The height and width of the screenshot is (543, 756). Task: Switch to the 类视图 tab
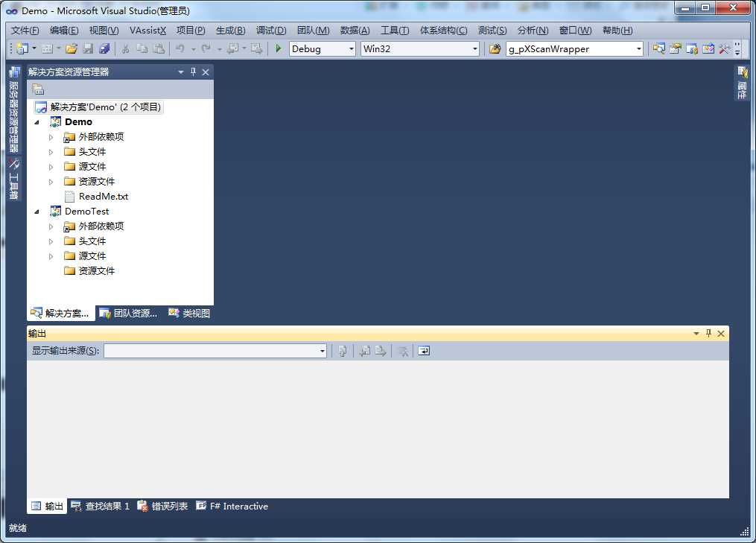coord(189,314)
